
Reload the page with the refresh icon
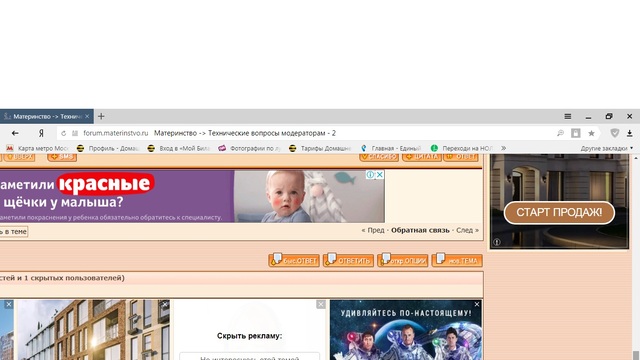(x=63, y=133)
